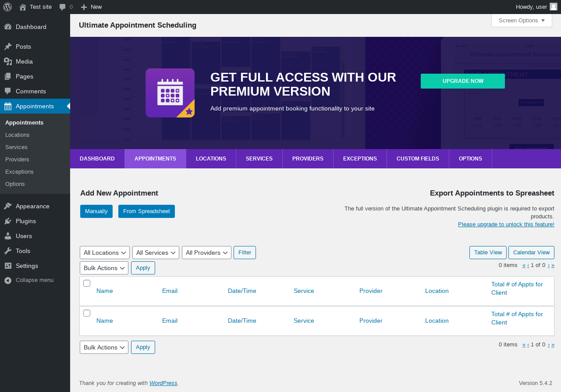Image resolution: width=561 pixels, height=392 pixels.
Task: Click the purple calendar plugin logo
Action: point(170,93)
